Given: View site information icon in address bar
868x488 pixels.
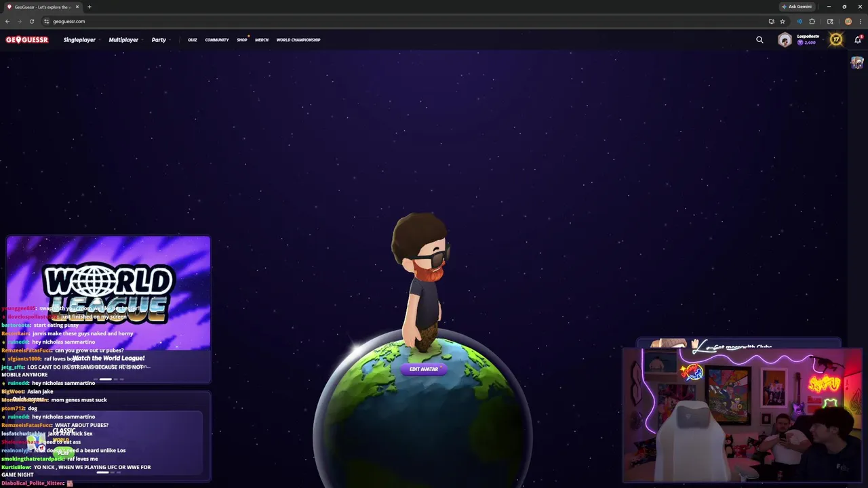Looking at the screenshot, I should point(46,21).
